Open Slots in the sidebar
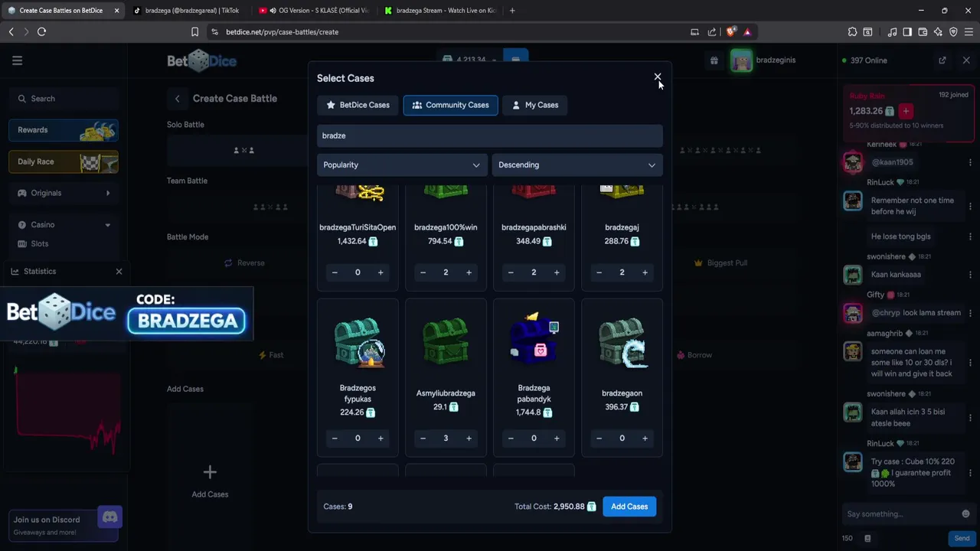The image size is (980, 551). [39, 243]
